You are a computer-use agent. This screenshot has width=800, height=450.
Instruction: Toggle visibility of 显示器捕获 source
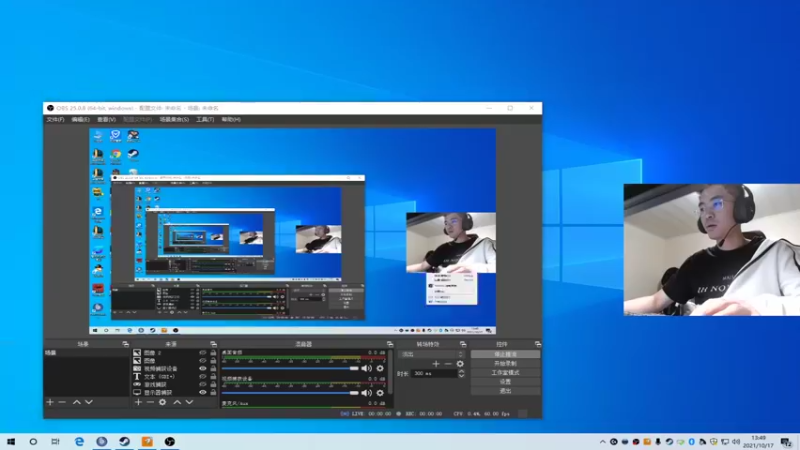click(x=203, y=392)
